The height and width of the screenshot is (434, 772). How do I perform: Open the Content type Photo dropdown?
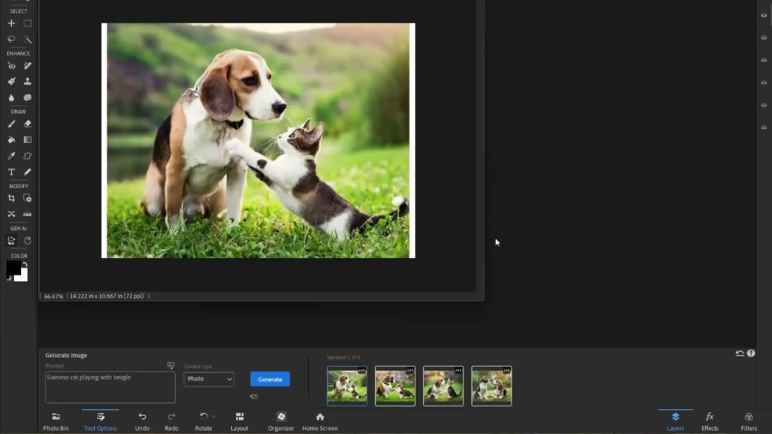click(x=209, y=379)
